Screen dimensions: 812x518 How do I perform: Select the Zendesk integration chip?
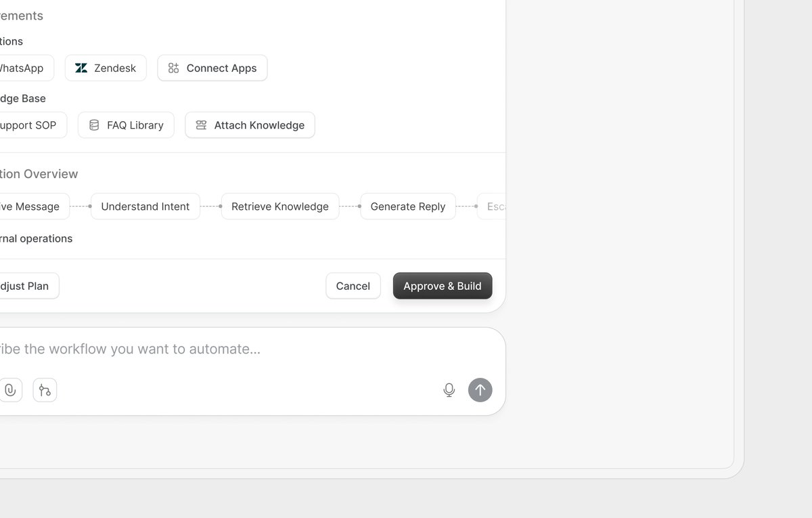[106, 68]
